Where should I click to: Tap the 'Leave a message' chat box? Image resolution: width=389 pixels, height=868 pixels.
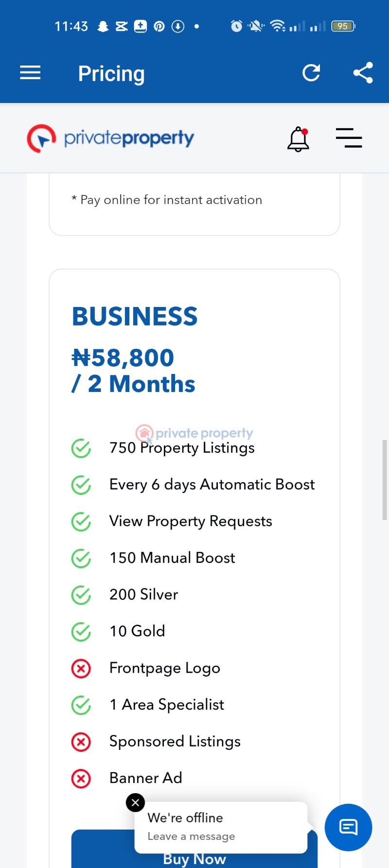point(221,827)
